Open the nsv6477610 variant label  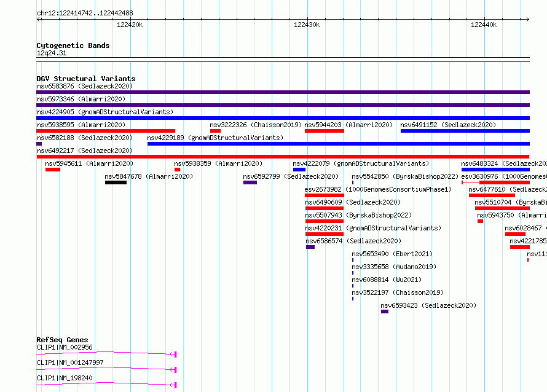coord(508,189)
